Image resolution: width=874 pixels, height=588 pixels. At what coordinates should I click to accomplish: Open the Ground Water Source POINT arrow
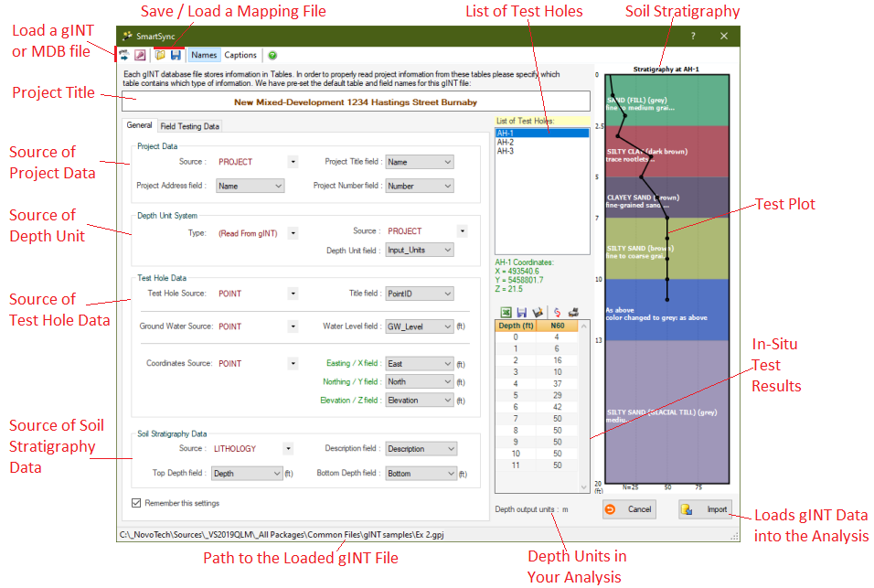[293, 326]
